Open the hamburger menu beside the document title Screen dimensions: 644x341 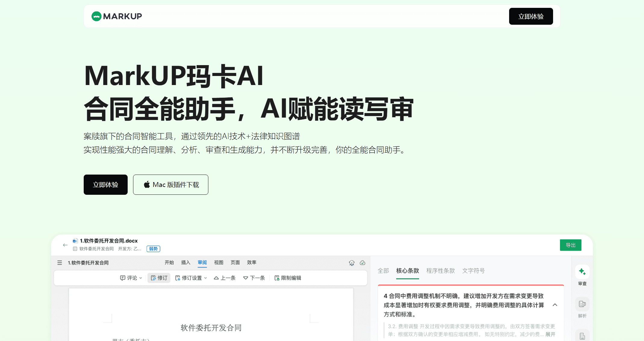(x=59, y=263)
